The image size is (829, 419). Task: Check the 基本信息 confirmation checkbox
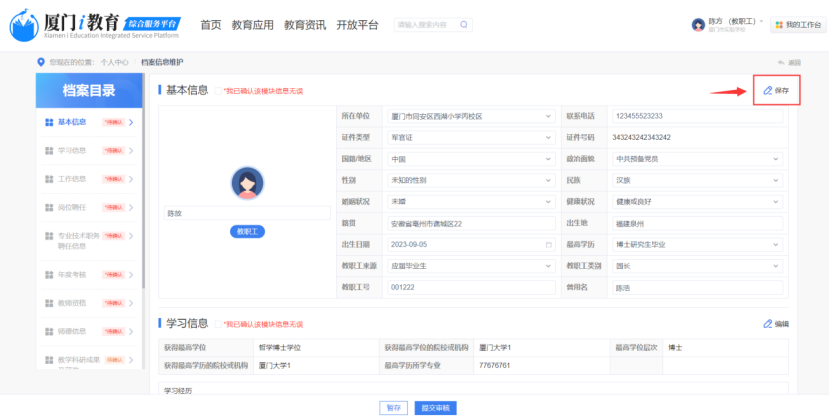218,91
